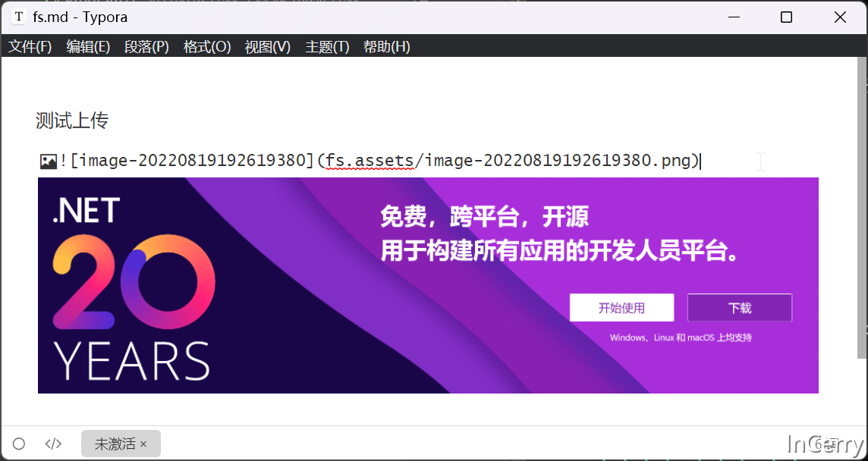Open the 帮助 menu

coord(388,46)
